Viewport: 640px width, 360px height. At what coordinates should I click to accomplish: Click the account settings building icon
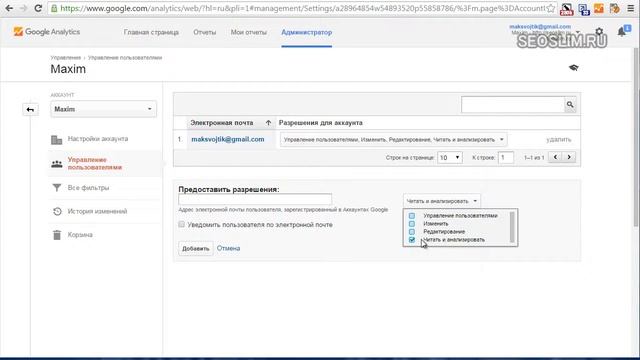tap(57, 139)
